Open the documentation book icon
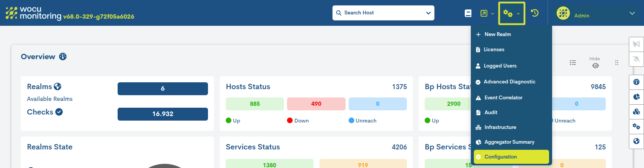This screenshot has height=168, width=644. tap(468, 13)
